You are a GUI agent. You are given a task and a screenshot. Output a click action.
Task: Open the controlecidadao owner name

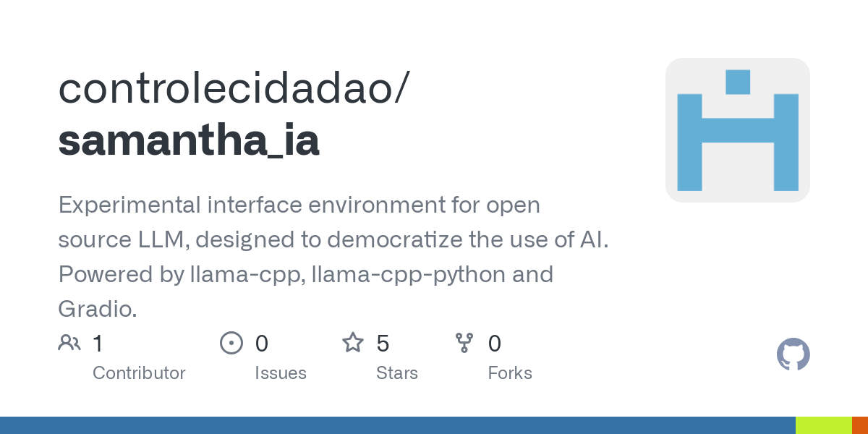(234, 88)
